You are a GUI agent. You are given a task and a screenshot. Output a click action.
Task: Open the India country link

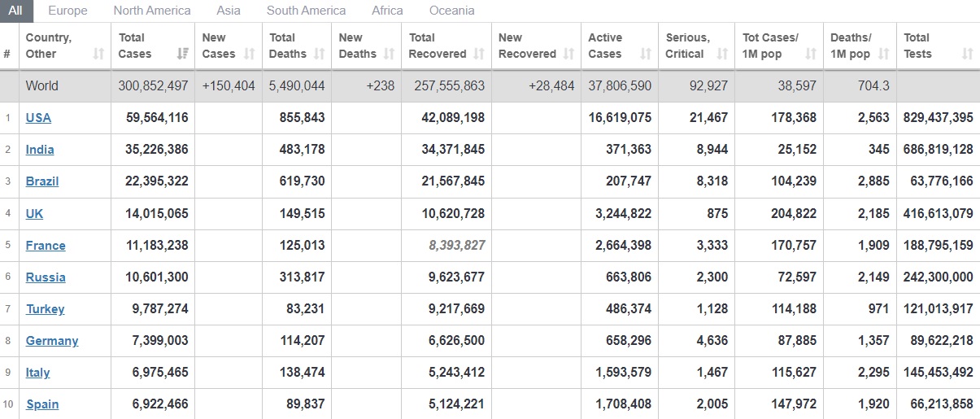tap(40, 149)
